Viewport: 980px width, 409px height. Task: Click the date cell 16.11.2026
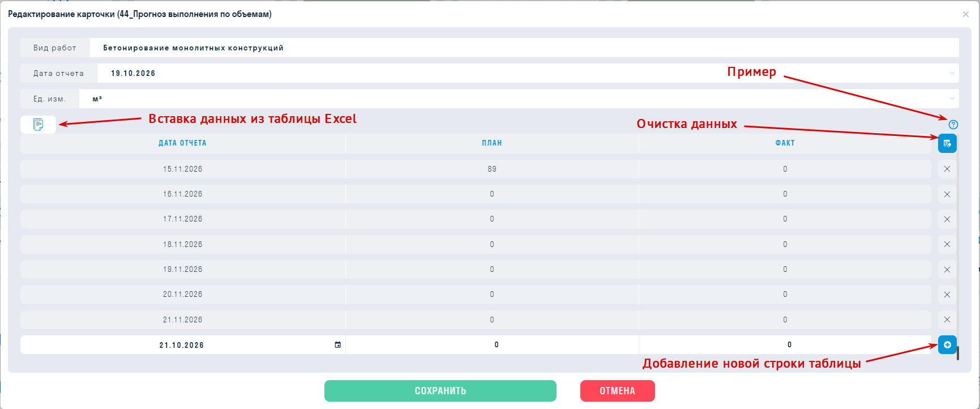[183, 194]
